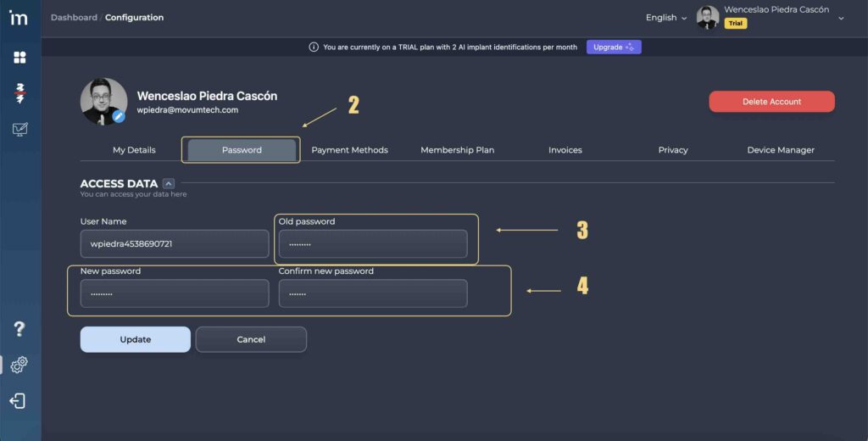
Task: Click the Old password input field
Action: [x=373, y=244]
